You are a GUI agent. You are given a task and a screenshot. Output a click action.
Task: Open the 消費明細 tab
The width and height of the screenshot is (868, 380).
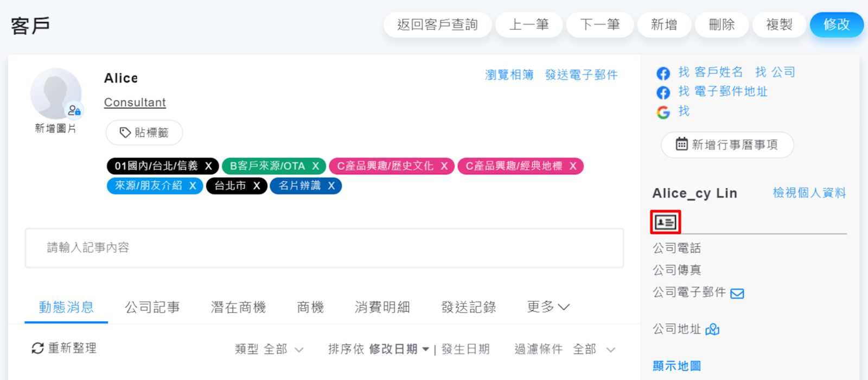tap(382, 307)
